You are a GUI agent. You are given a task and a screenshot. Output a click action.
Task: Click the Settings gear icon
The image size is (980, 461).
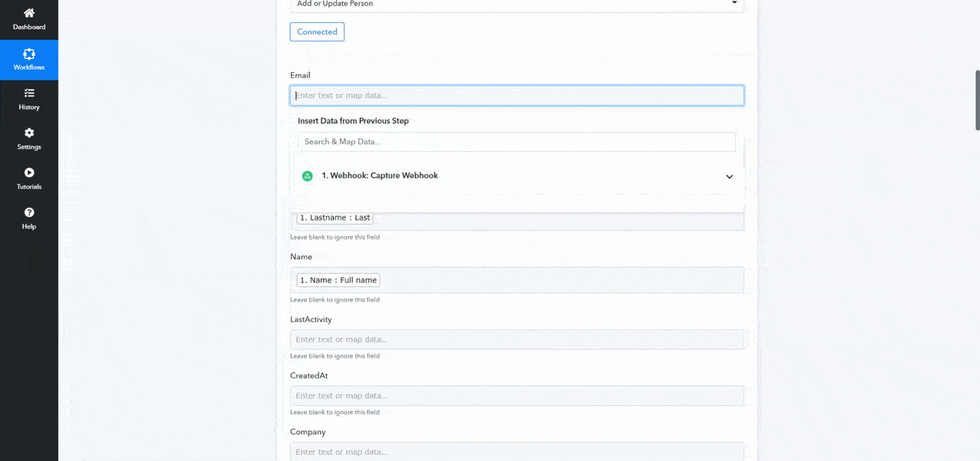(x=29, y=132)
